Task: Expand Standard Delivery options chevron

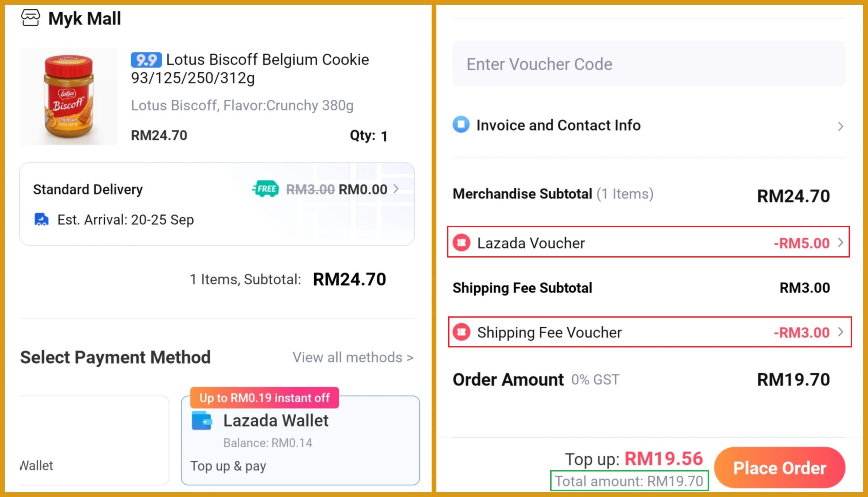Action: [396, 189]
